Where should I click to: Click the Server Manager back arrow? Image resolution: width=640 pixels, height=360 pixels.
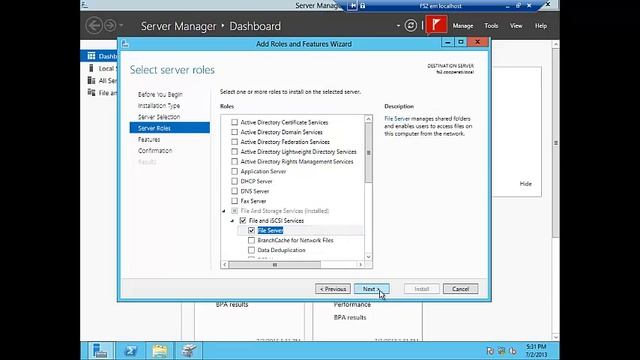coord(94,26)
